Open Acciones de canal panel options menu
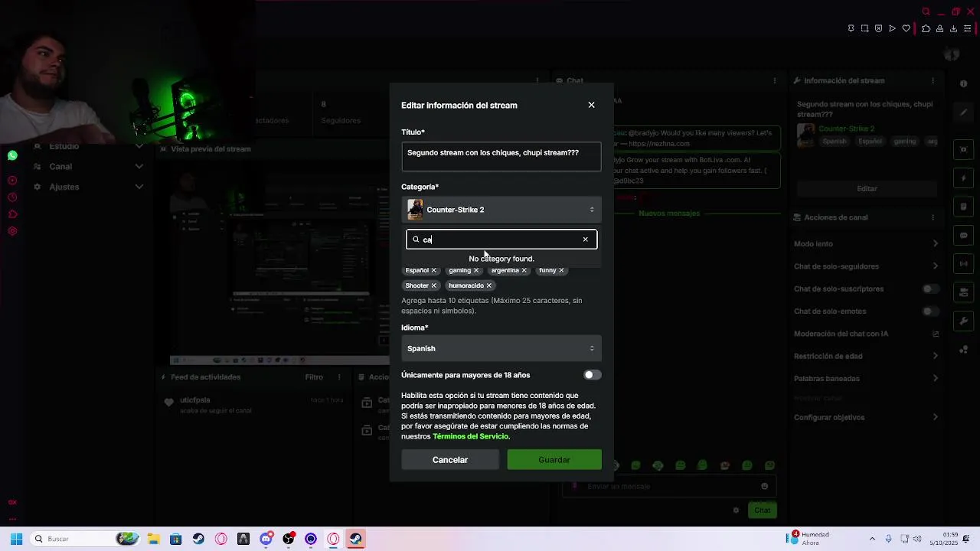980x551 pixels. tap(933, 217)
